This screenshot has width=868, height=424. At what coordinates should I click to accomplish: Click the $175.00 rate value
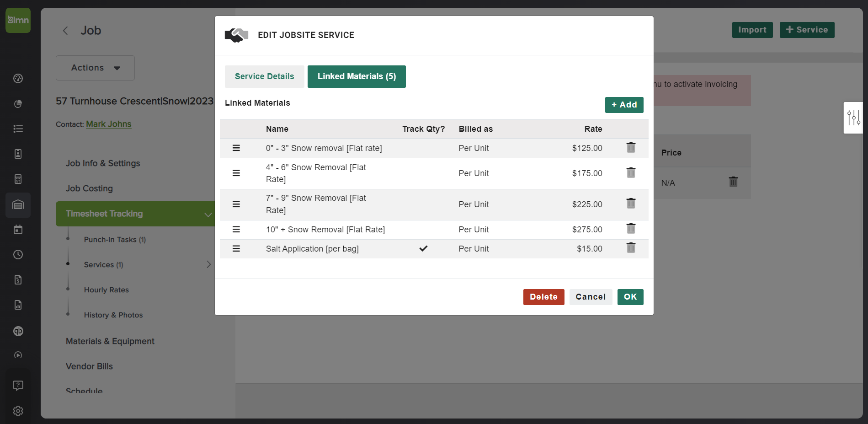click(587, 173)
